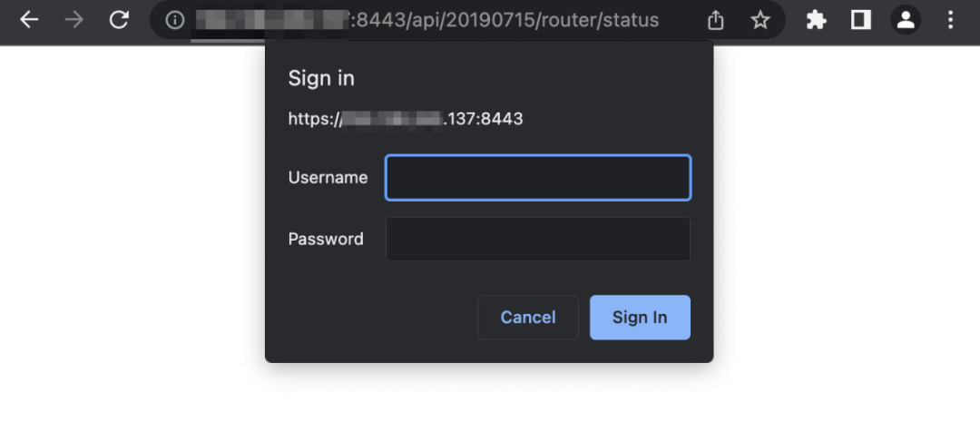
Task: Share this page via the share icon
Action: click(x=716, y=20)
